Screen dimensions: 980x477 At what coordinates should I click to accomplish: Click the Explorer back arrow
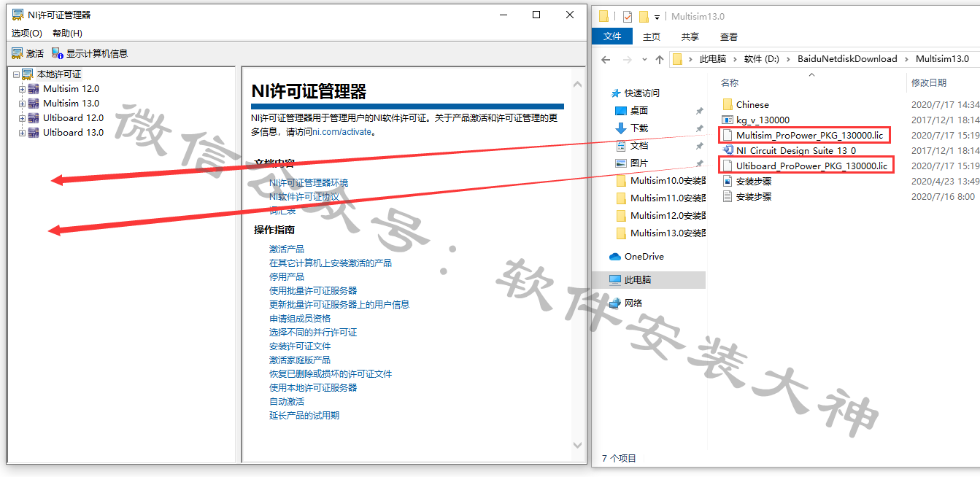click(x=606, y=59)
